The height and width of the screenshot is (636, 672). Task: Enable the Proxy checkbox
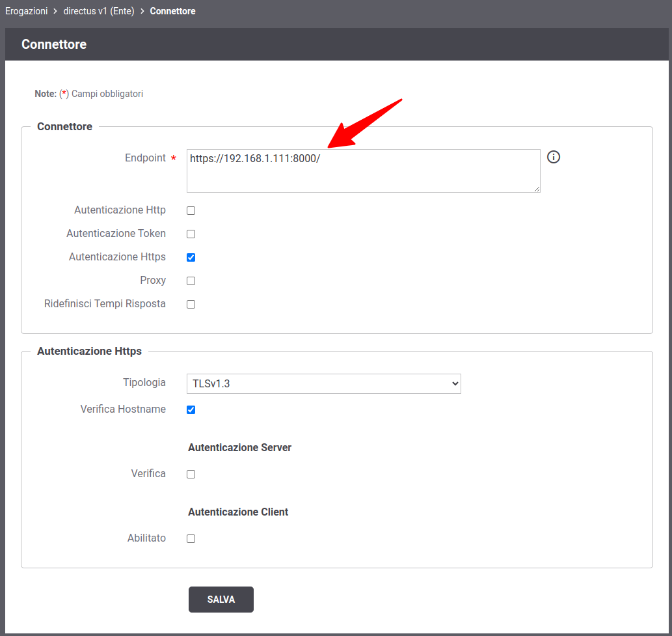(x=191, y=281)
